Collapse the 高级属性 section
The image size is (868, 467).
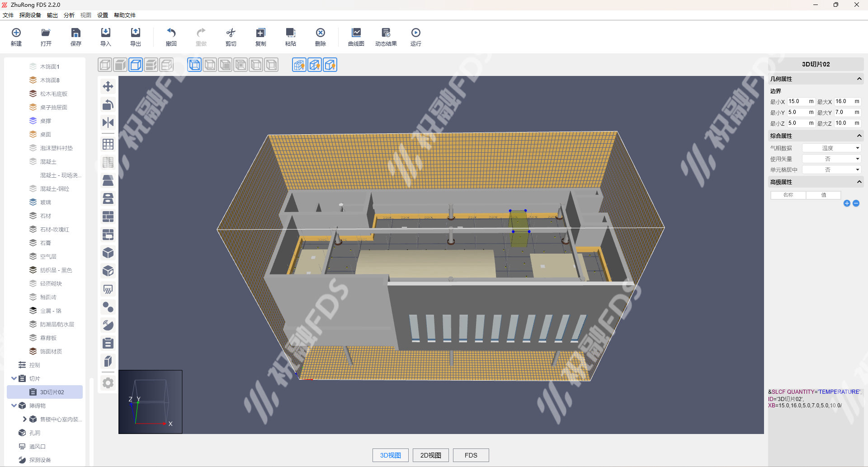click(859, 182)
